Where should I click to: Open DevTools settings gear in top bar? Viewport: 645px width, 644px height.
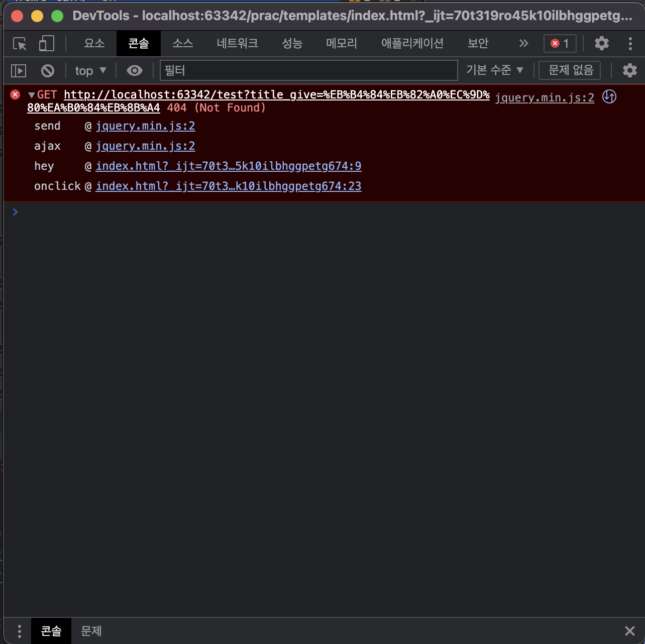pos(602,44)
